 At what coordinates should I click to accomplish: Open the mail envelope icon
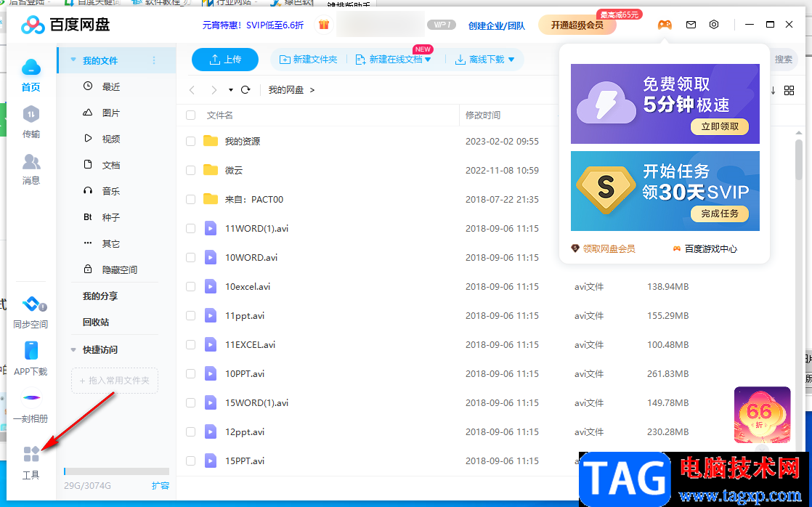[691, 25]
